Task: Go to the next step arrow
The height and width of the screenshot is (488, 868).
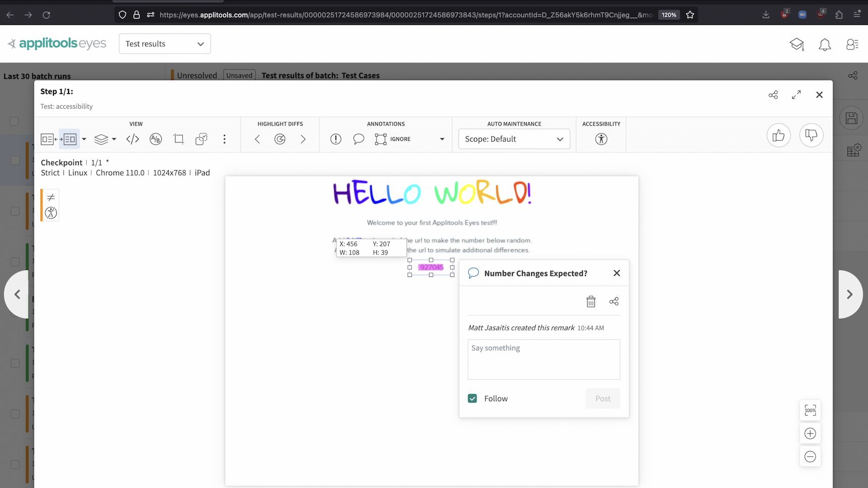Action: coord(850,294)
